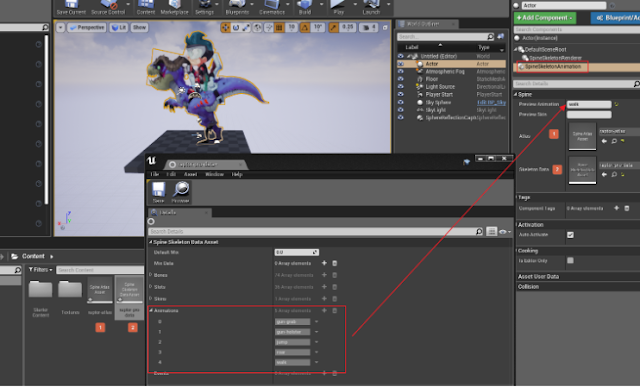Viewport: 640px width, 387px height.
Task: Add element to the Animations array
Action: coord(324,311)
